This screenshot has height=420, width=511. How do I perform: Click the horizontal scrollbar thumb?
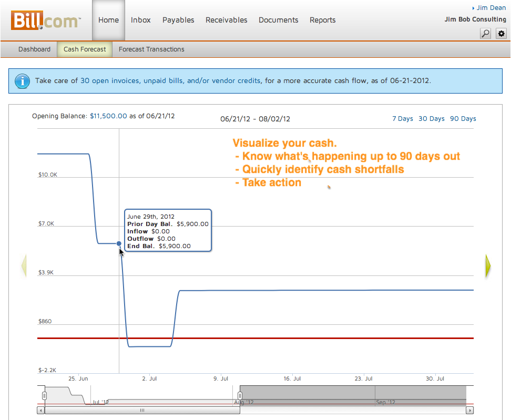click(x=141, y=410)
